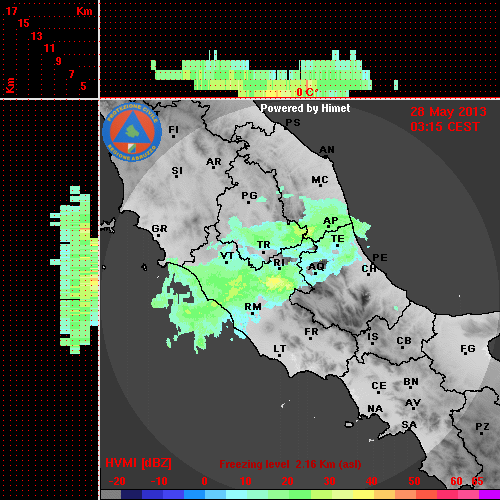The height and width of the screenshot is (500, 500).
Task: Click the GR city label
Action: pyautogui.click(x=159, y=230)
